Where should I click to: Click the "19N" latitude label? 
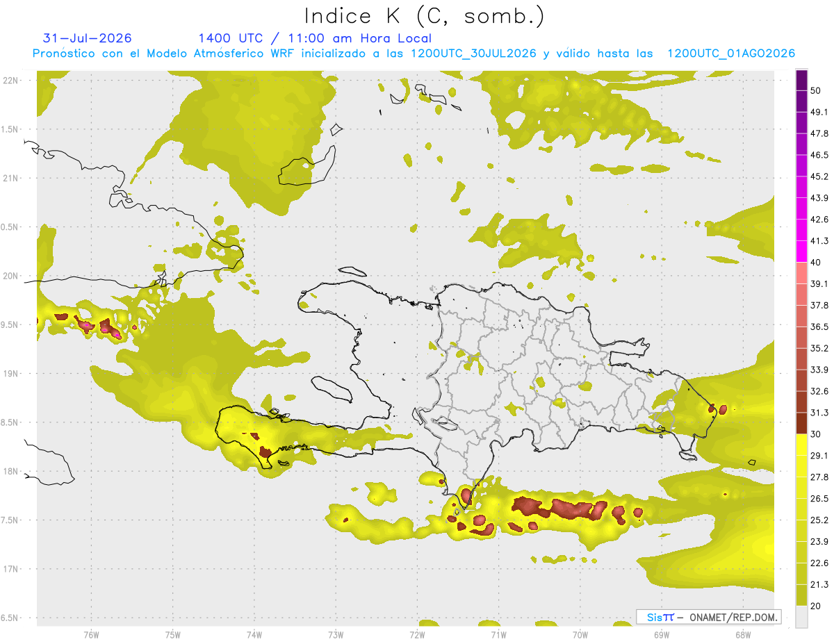[12, 373]
